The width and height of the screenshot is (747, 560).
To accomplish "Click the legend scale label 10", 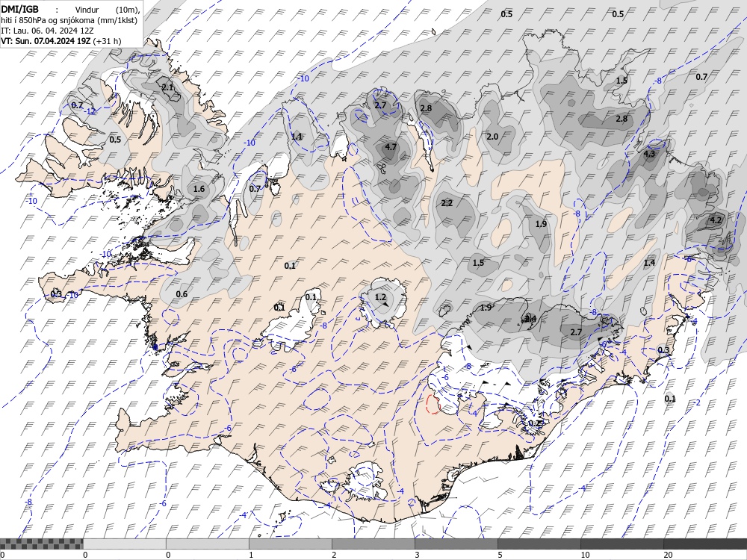I will (x=585, y=555).
